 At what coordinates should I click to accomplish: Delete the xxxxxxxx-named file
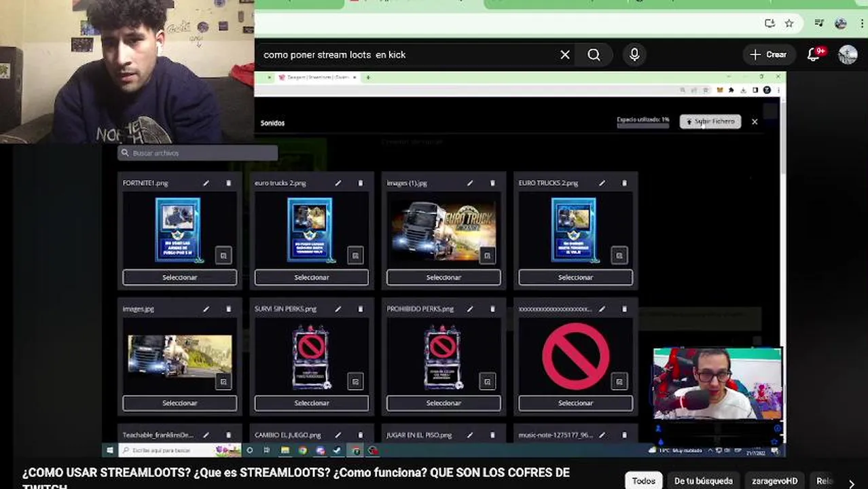tap(624, 308)
